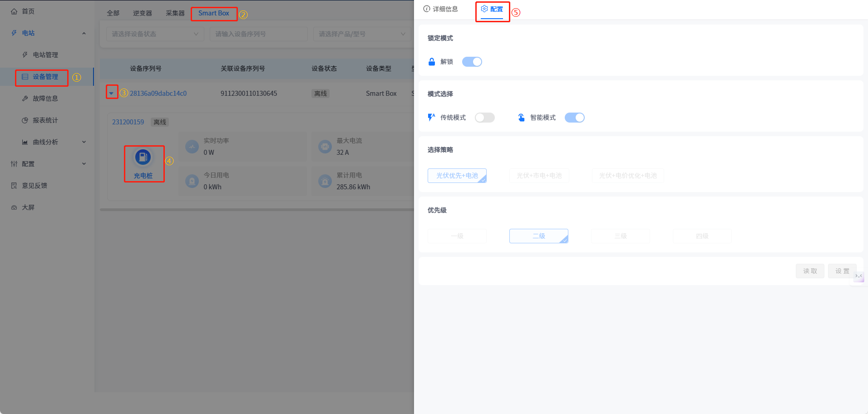Click the cumulative usage (累计用电) icon
The height and width of the screenshot is (414, 868).
tap(325, 181)
